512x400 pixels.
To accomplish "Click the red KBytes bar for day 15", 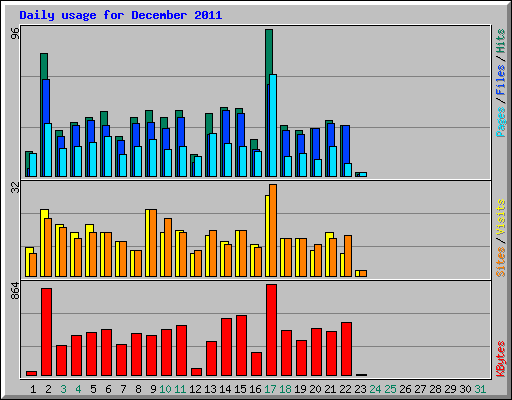I will [241, 345].
